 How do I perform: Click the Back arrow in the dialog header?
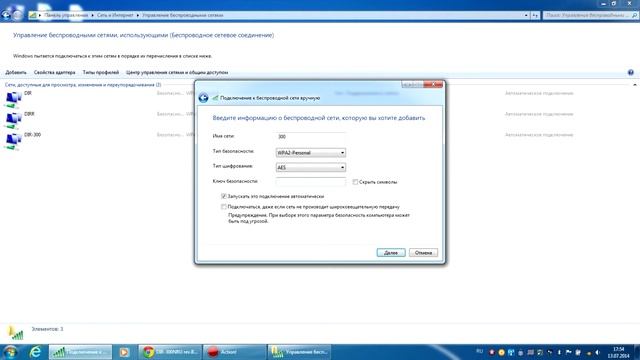[x=203, y=98]
